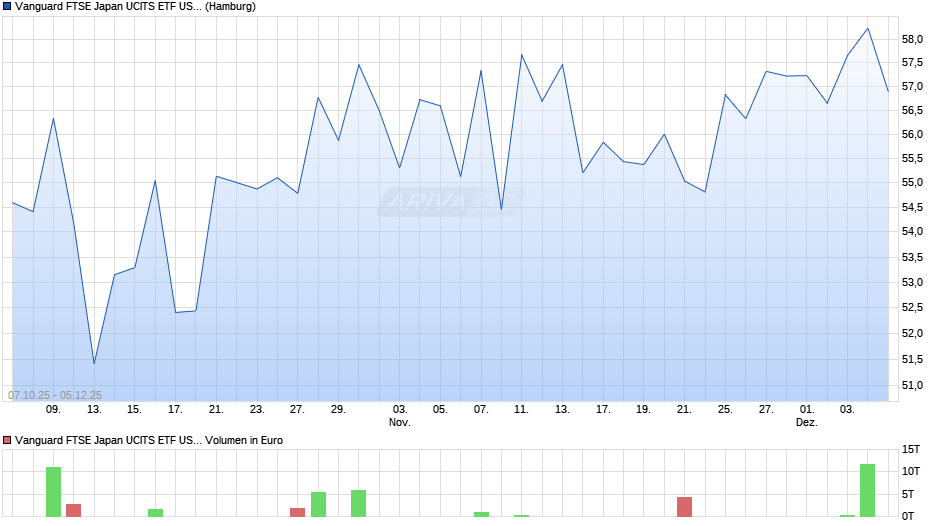
Task: Click the y-axis value '55,0'
Action: click(x=912, y=183)
